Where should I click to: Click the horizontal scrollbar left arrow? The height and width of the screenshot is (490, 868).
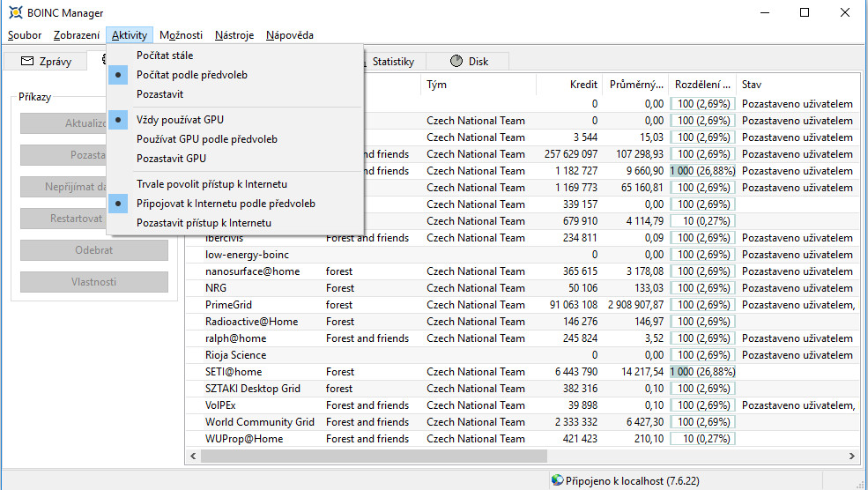193,457
